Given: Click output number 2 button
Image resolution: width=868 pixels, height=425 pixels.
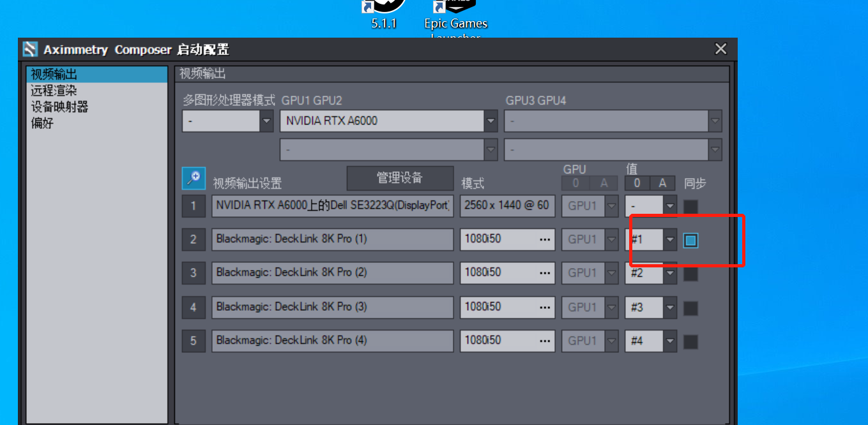Looking at the screenshot, I should 194,239.
